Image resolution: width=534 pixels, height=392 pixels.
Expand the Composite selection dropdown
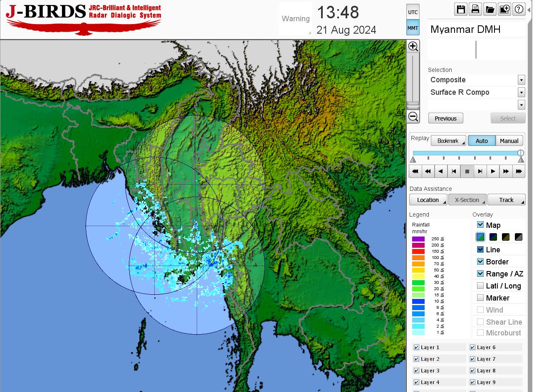(521, 80)
